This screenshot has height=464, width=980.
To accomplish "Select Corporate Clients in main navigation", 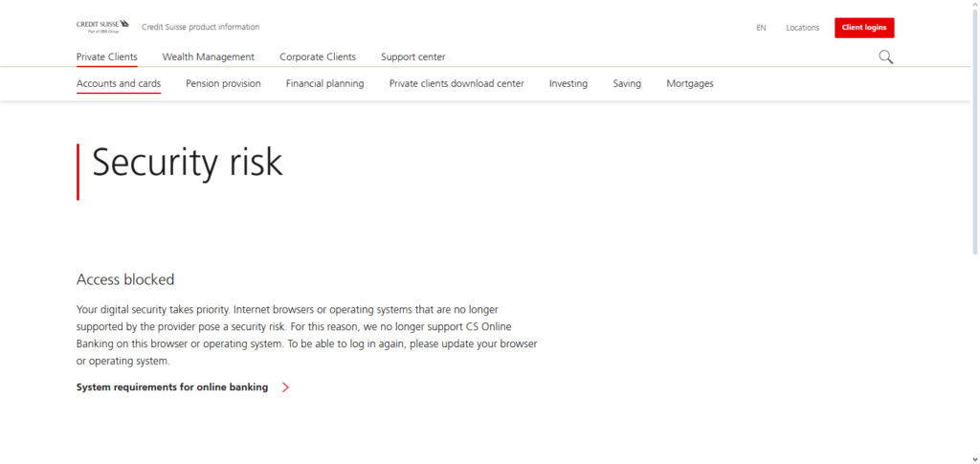I will (317, 57).
